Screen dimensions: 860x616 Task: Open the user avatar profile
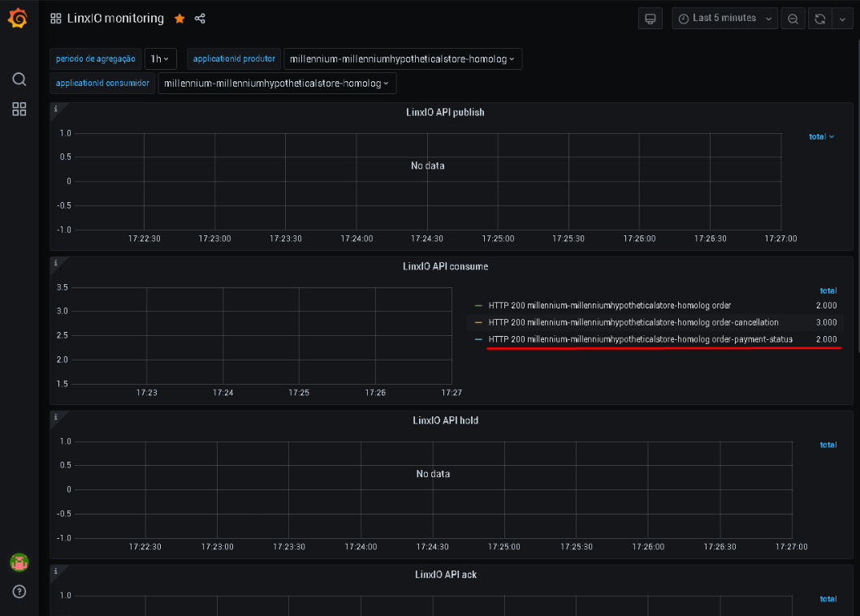pos(19,562)
